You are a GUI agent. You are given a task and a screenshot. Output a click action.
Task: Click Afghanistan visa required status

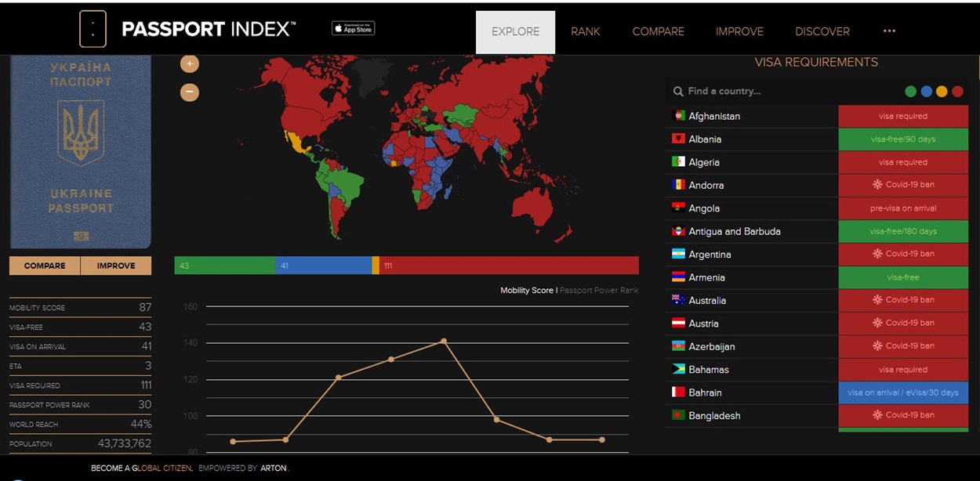click(903, 116)
